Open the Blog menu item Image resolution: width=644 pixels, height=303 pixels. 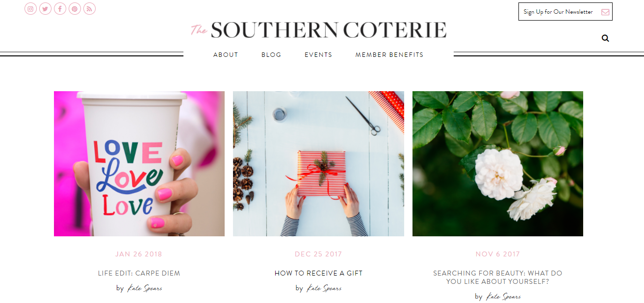[271, 55]
